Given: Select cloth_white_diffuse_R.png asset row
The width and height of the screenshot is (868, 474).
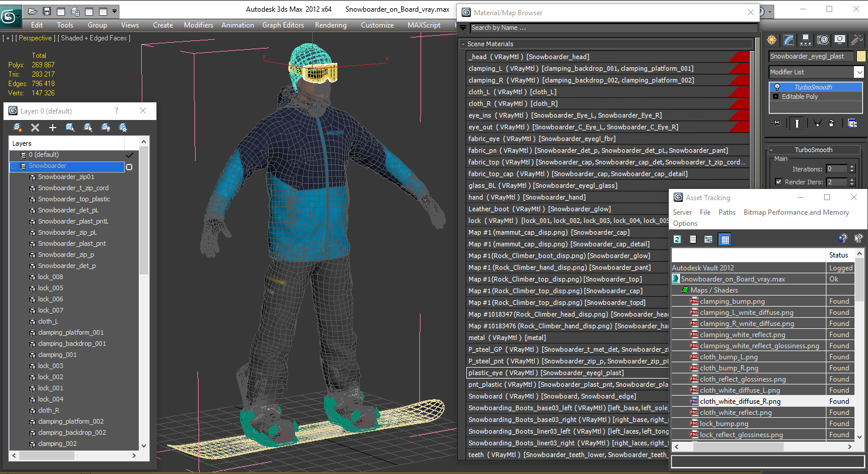Looking at the screenshot, I should pos(763,401).
